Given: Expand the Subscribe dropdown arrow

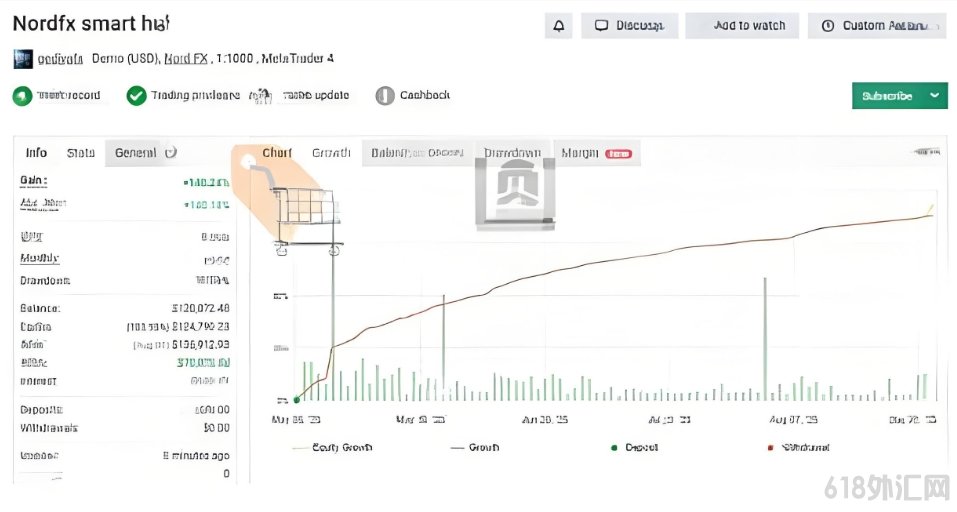Looking at the screenshot, I should tap(934, 96).
